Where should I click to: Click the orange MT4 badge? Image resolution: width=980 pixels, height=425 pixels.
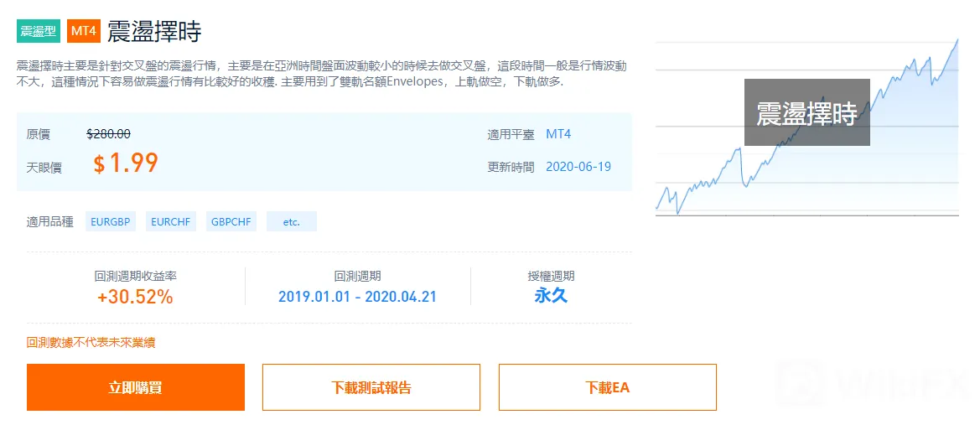click(x=84, y=31)
